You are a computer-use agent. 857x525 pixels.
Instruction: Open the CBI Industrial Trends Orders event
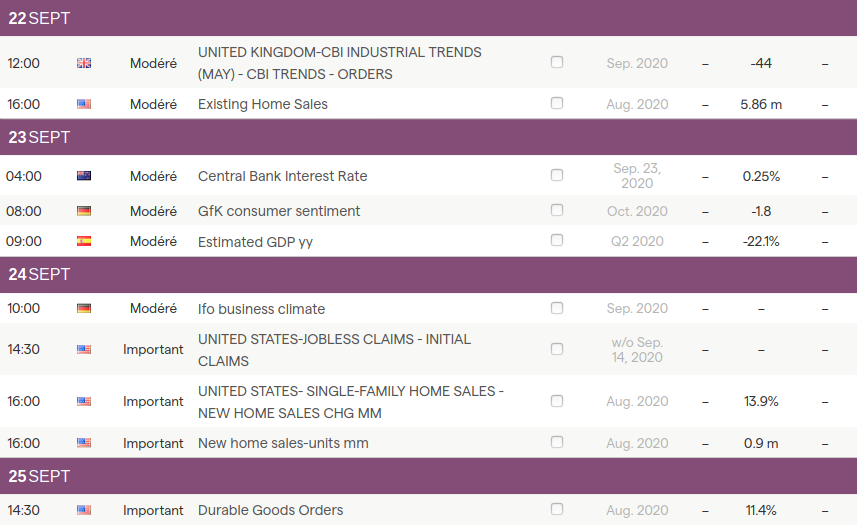click(339, 63)
